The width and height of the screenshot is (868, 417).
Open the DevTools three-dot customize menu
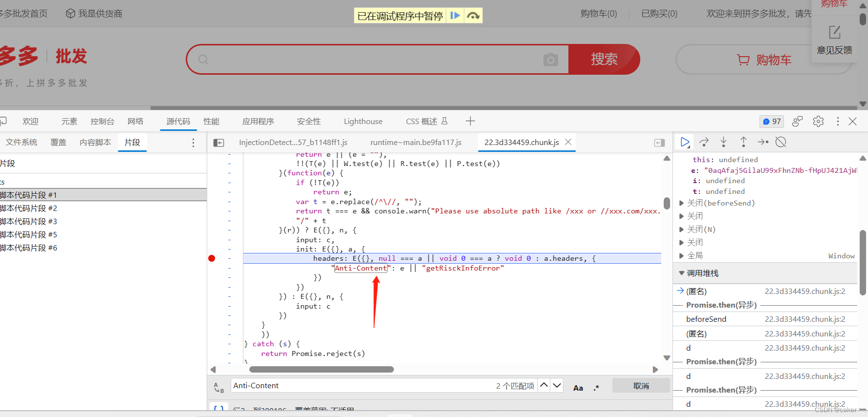tap(838, 121)
